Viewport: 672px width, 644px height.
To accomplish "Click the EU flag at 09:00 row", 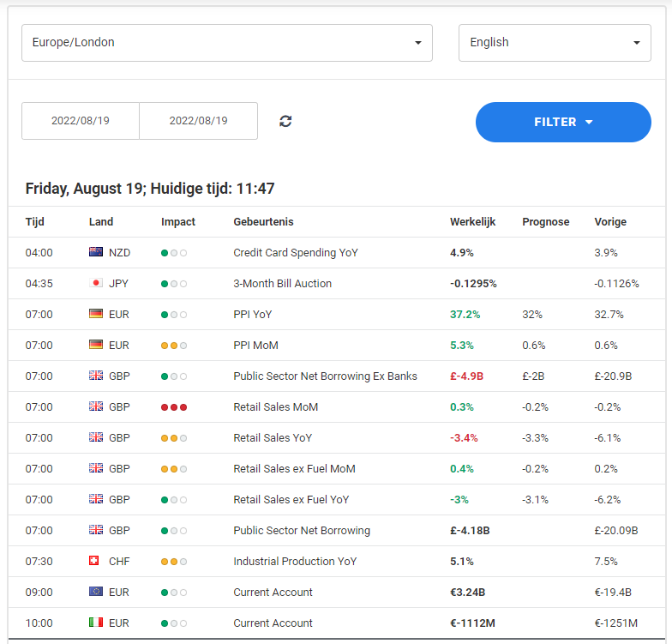I will click(x=96, y=592).
